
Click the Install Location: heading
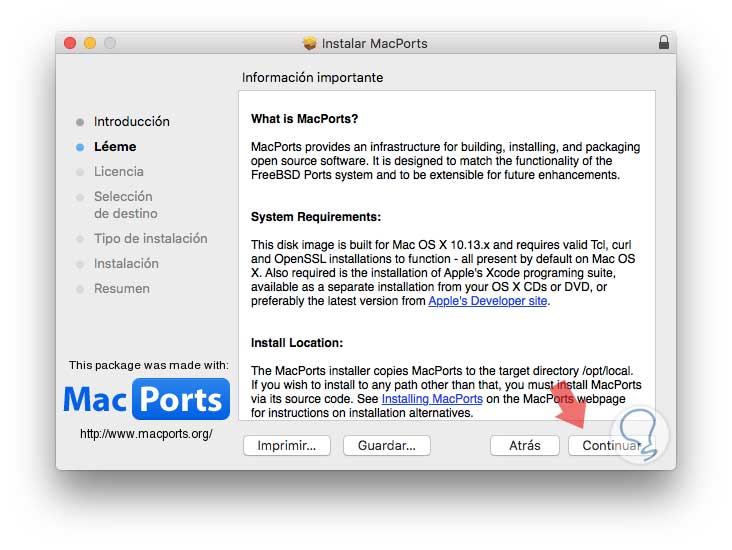[297, 343]
